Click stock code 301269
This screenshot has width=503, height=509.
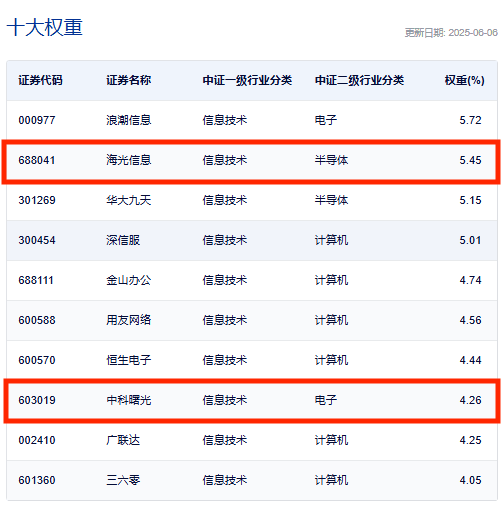coord(37,200)
